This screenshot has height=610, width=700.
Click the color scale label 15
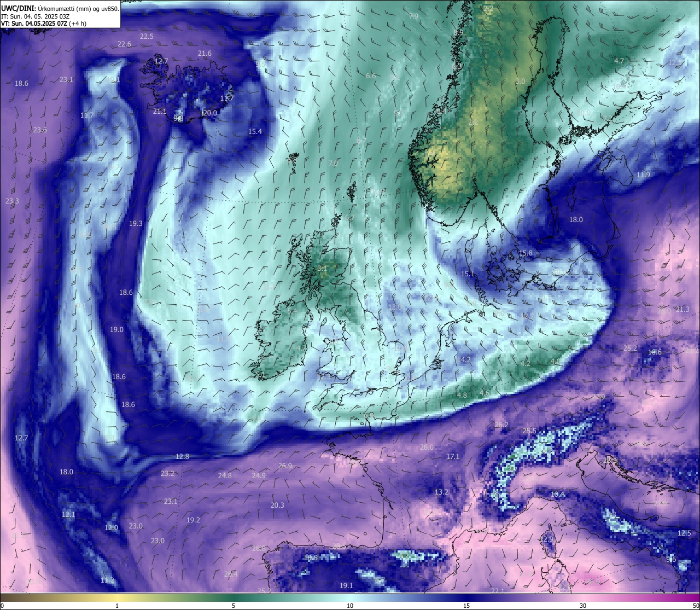(466, 605)
